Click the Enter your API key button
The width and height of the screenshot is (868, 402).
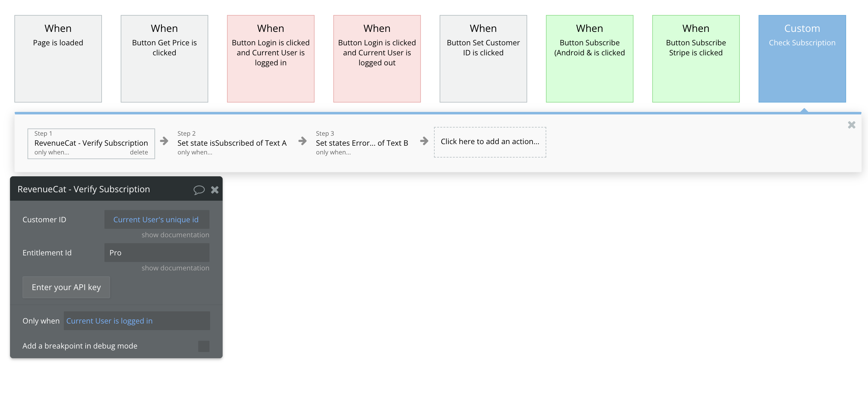[66, 287]
